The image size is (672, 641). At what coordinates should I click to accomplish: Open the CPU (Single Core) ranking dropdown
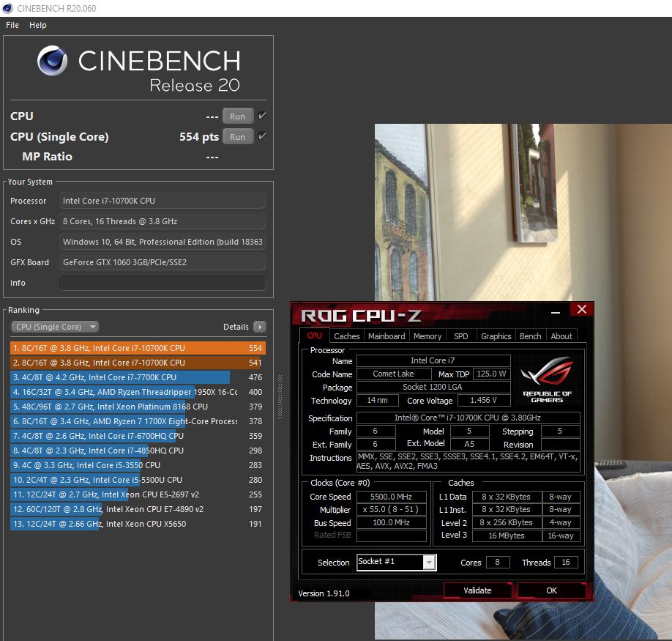55,327
